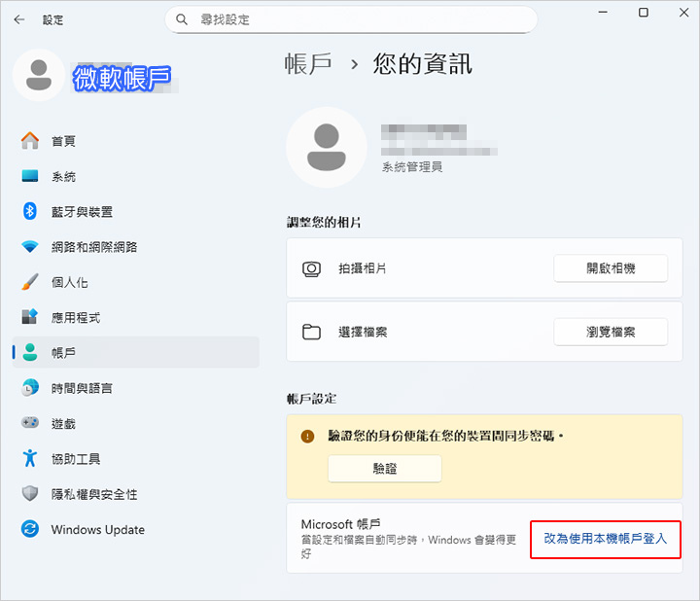Click the orange warning icon
This screenshot has height=601, width=700.
coord(307,437)
